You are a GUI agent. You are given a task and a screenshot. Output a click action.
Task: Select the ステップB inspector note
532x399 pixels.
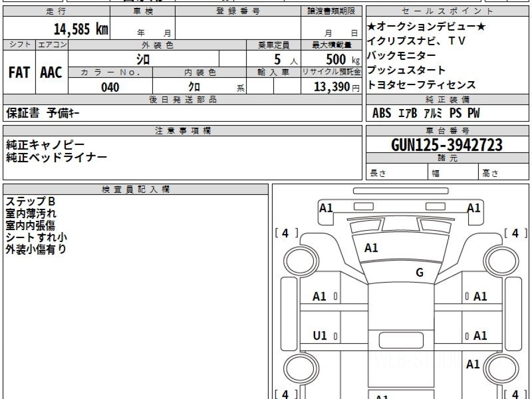pyautogui.click(x=31, y=202)
